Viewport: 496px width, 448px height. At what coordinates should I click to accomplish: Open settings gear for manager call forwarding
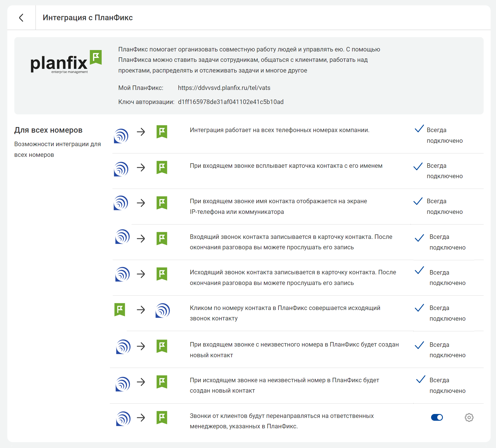469,417
